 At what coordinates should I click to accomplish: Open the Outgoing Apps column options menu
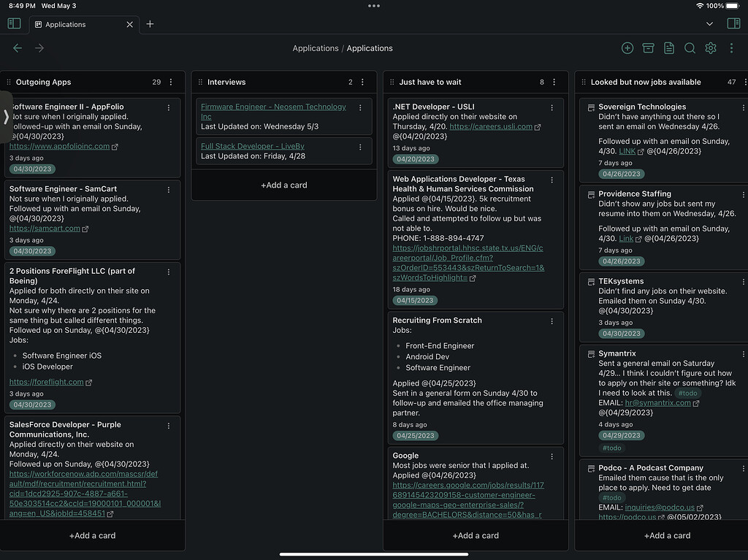[x=170, y=82]
